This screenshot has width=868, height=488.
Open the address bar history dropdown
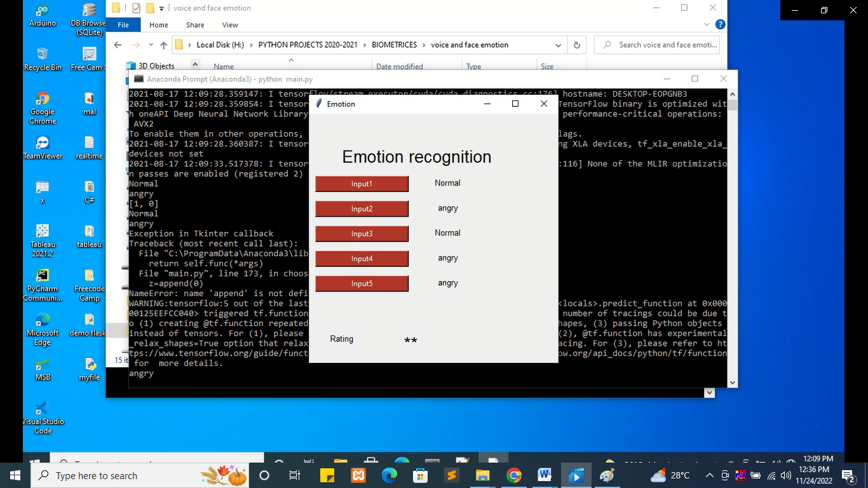point(558,45)
